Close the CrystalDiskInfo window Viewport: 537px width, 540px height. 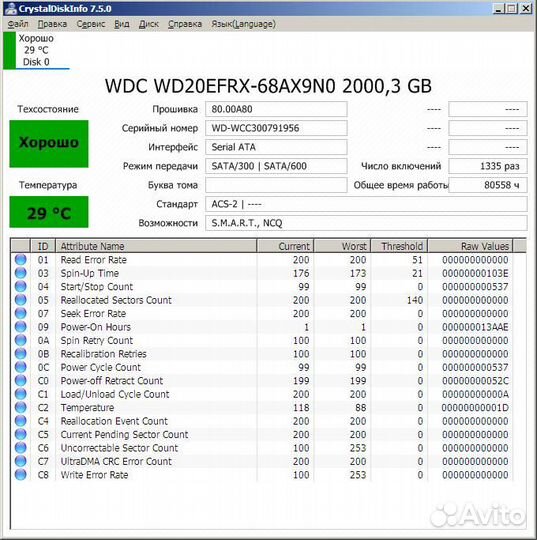pos(525,8)
